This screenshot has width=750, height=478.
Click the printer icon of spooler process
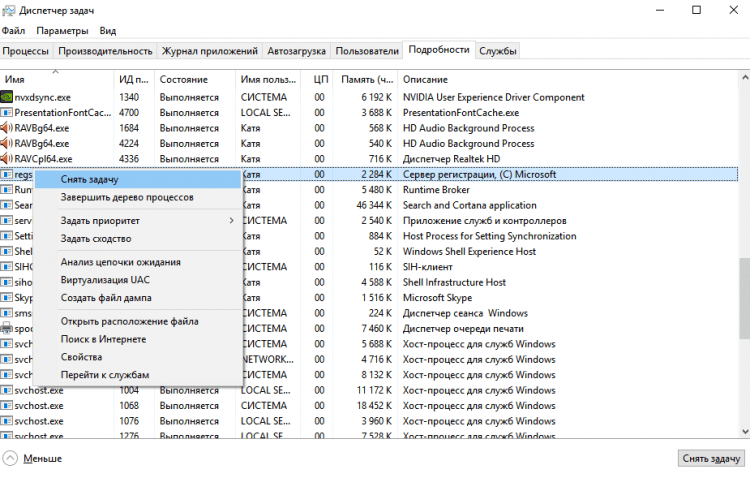[6, 328]
